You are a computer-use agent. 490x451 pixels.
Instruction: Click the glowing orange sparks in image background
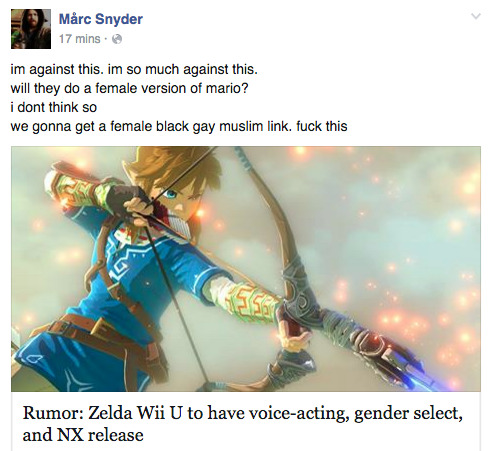pos(400,317)
